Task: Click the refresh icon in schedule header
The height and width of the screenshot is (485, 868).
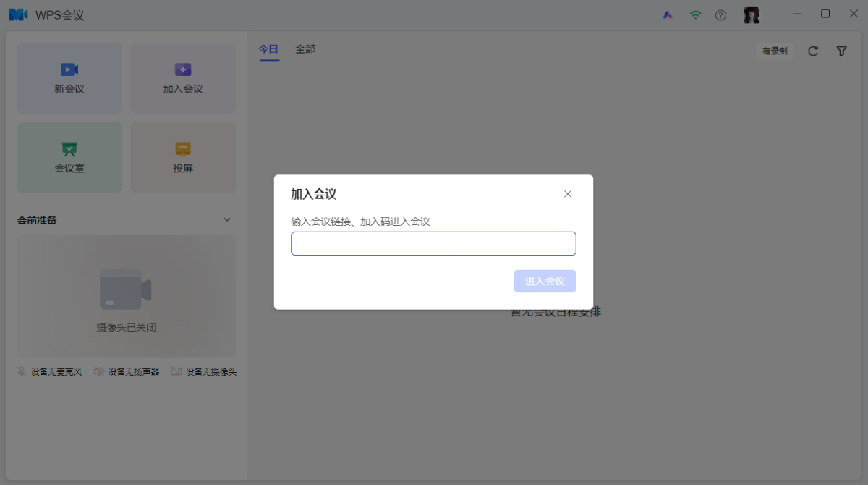Action: tap(813, 51)
